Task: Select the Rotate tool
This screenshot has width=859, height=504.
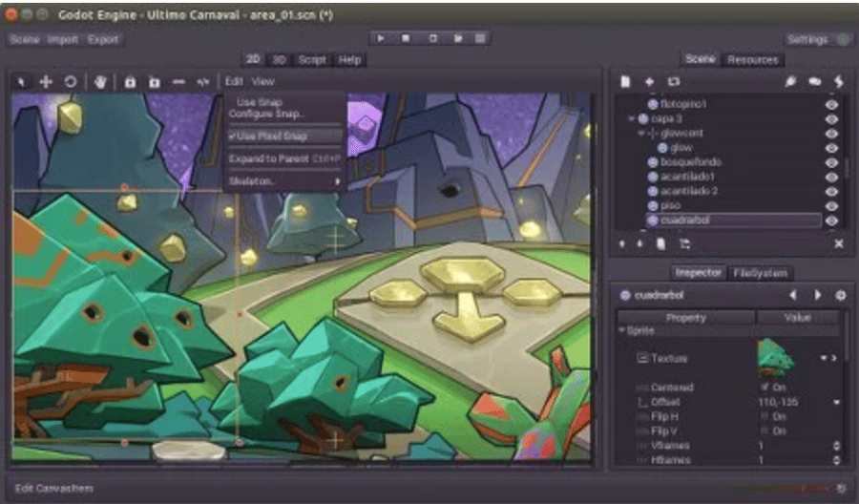Action: [70, 82]
